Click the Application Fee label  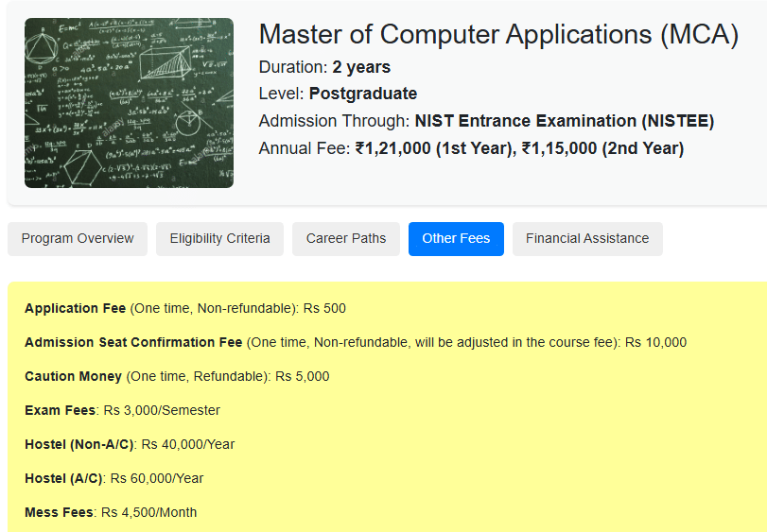(x=75, y=308)
